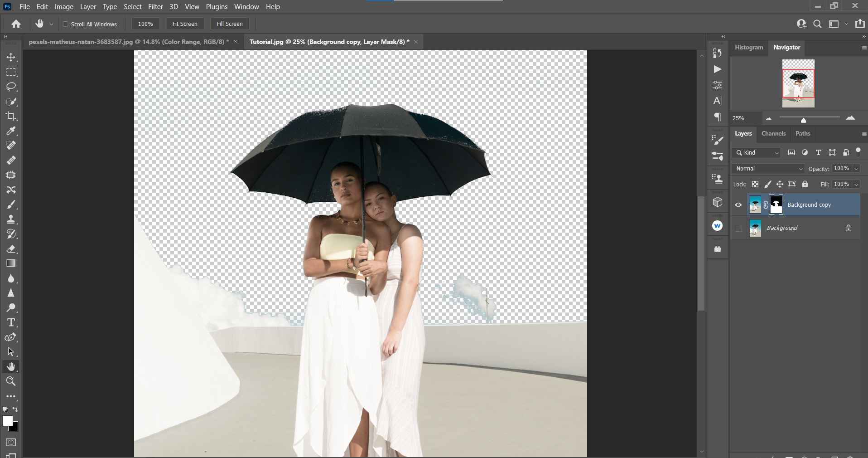Filter layers by type layers

(x=818, y=153)
